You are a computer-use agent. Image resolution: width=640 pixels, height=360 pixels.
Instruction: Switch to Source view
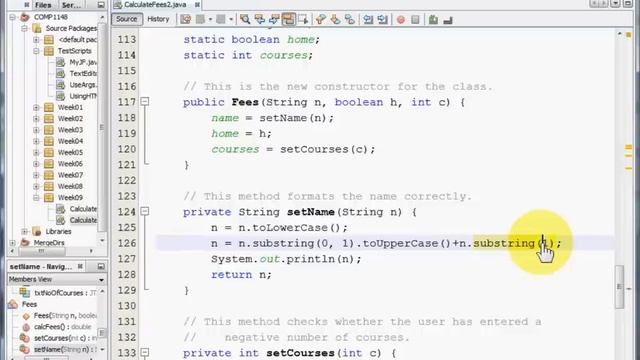pyautogui.click(x=127, y=19)
